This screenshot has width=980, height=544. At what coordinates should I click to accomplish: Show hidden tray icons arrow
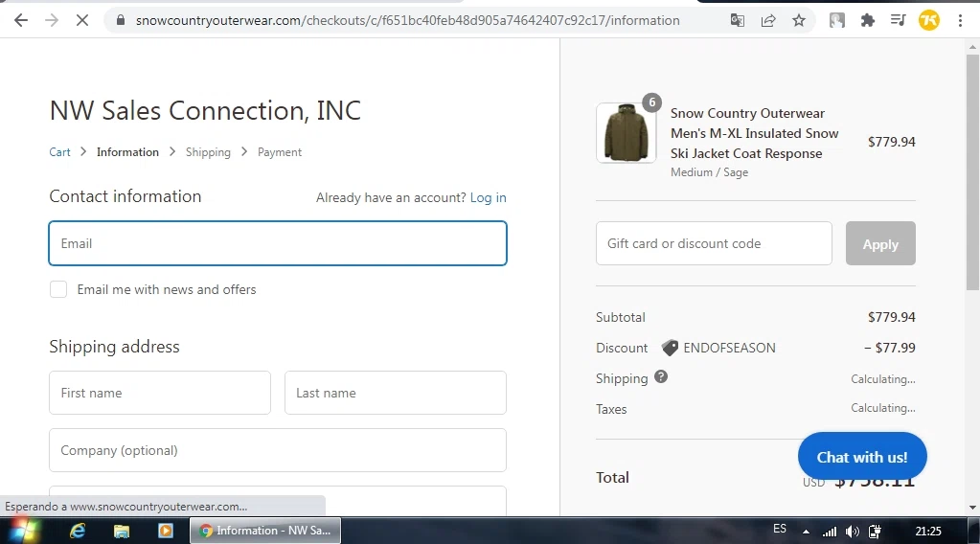807,533
